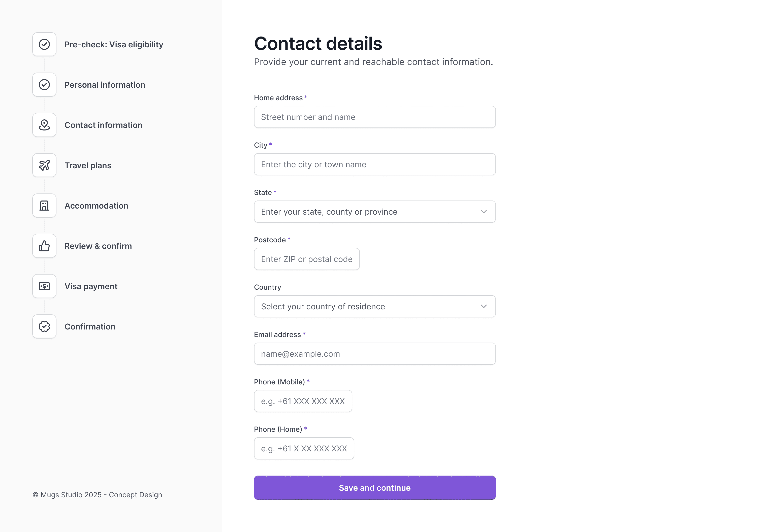The height and width of the screenshot is (532, 762).
Task: Click the City name input field
Action: [374, 164]
